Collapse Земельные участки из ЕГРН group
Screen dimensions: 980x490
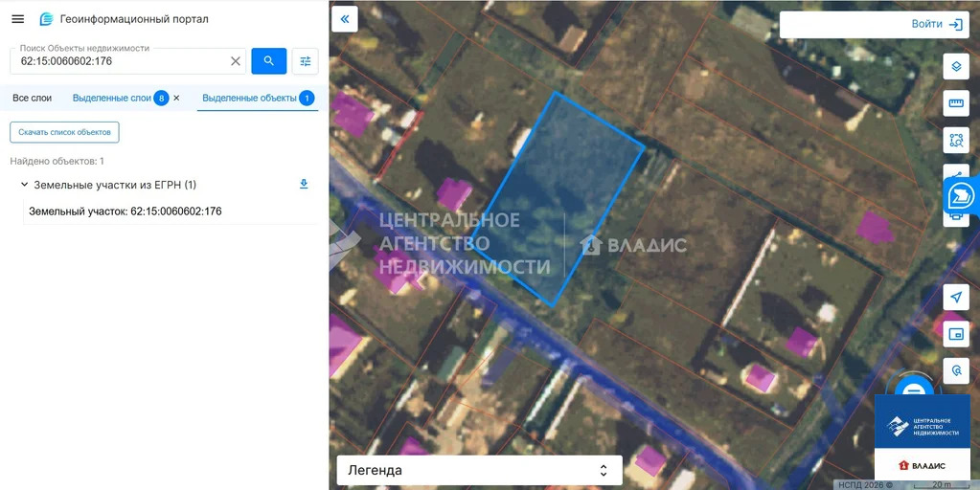coord(24,185)
